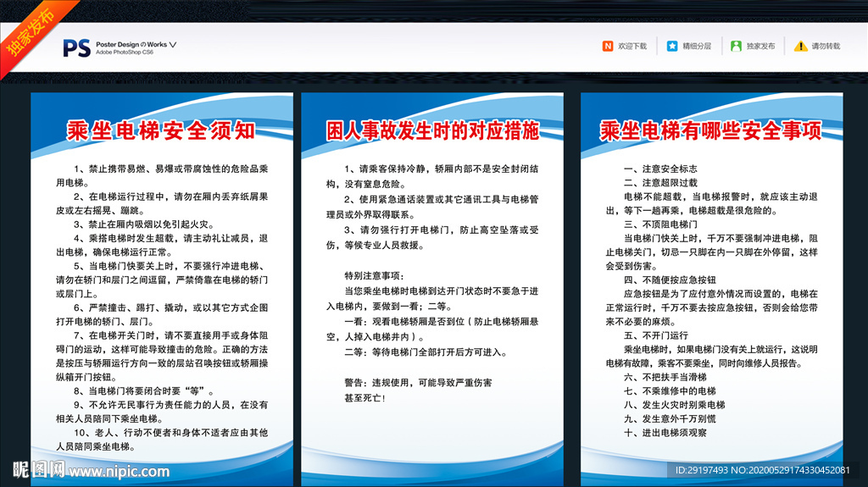Click the 警告：违规使用 warning line
Image resolution: width=868 pixels, height=487 pixels.
[418, 383]
